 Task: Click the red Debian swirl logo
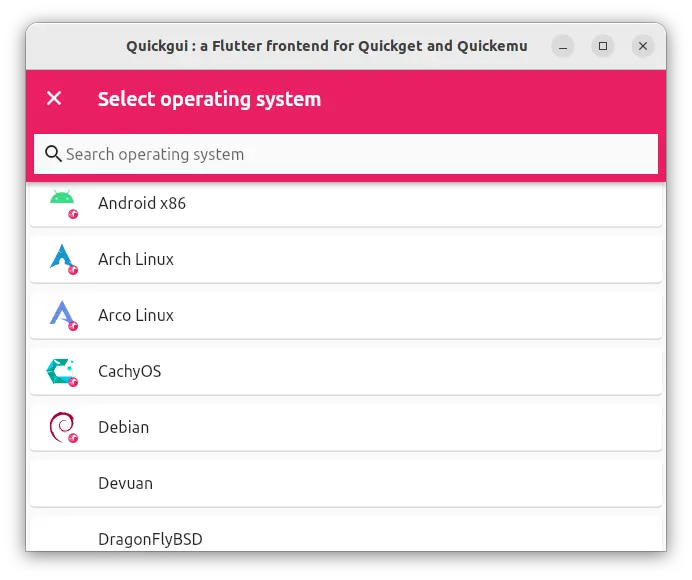(x=62, y=426)
